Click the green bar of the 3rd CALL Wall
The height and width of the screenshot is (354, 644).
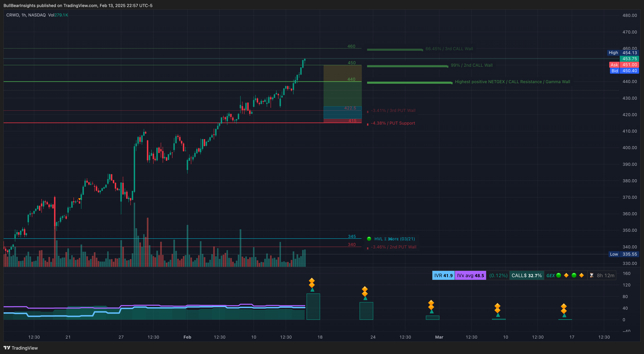(x=395, y=50)
